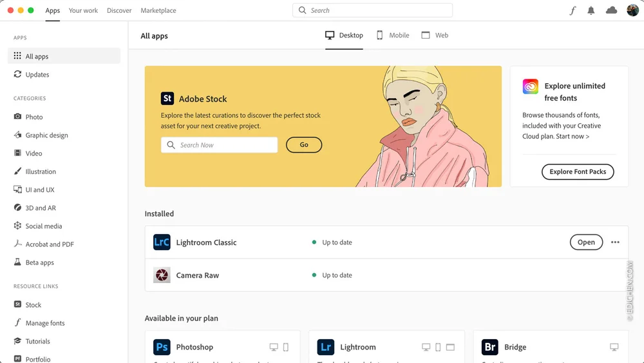
Task: Click the Bridge card desktop availability icon
Action: [614, 347]
